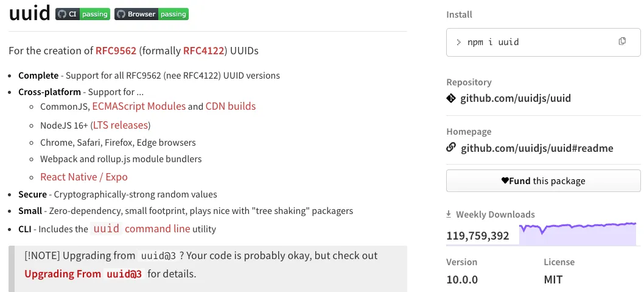Click the weekly downloads sparkline chart
This screenshot has height=292, width=644.
[577, 234]
